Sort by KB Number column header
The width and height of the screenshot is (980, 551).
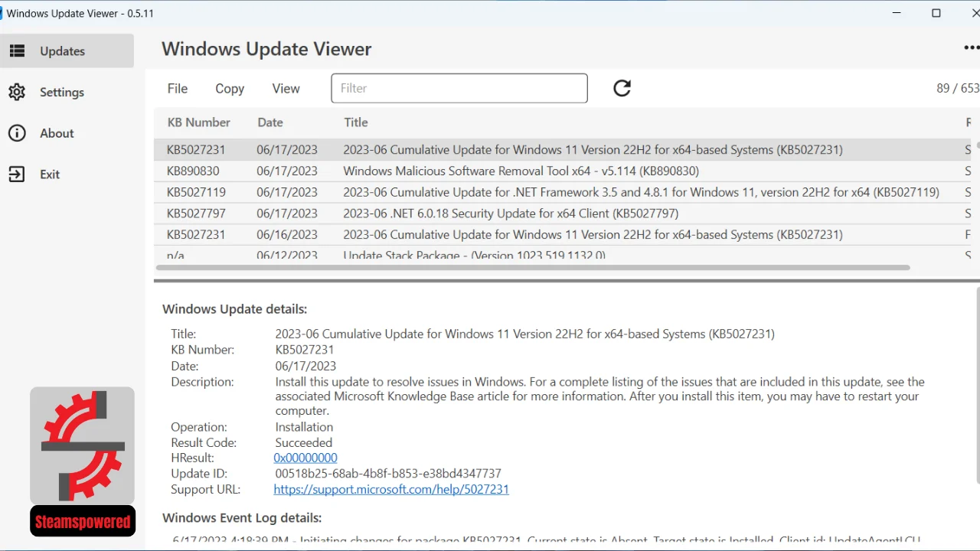point(198,122)
